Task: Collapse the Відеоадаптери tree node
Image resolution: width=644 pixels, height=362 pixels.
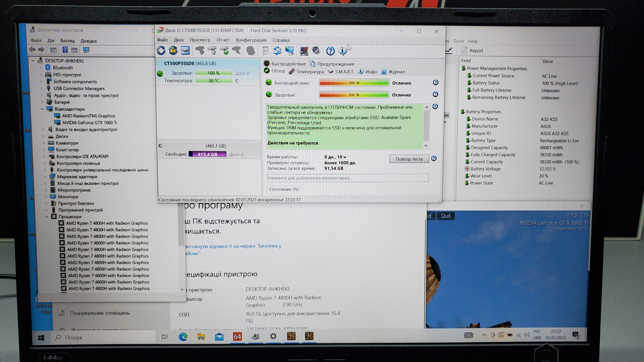Action: pos(42,109)
